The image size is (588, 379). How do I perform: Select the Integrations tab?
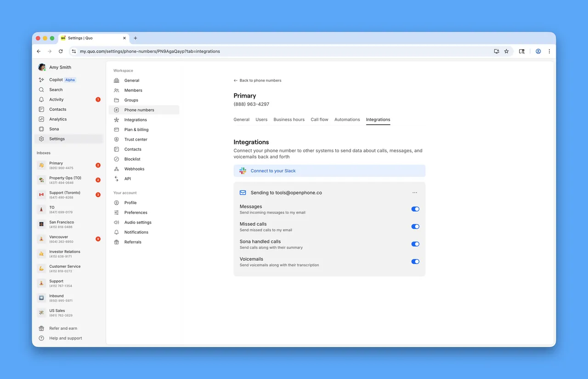pyautogui.click(x=378, y=120)
